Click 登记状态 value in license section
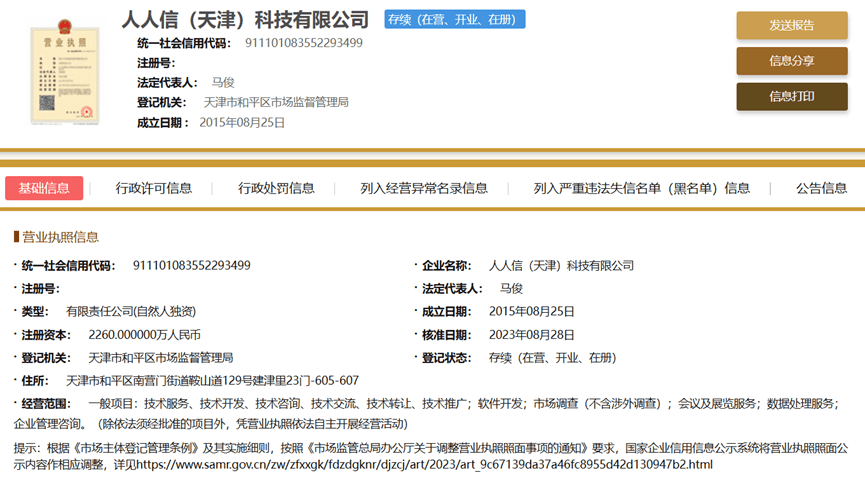Viewport: 865px width, 487px height. coord(552,358)
